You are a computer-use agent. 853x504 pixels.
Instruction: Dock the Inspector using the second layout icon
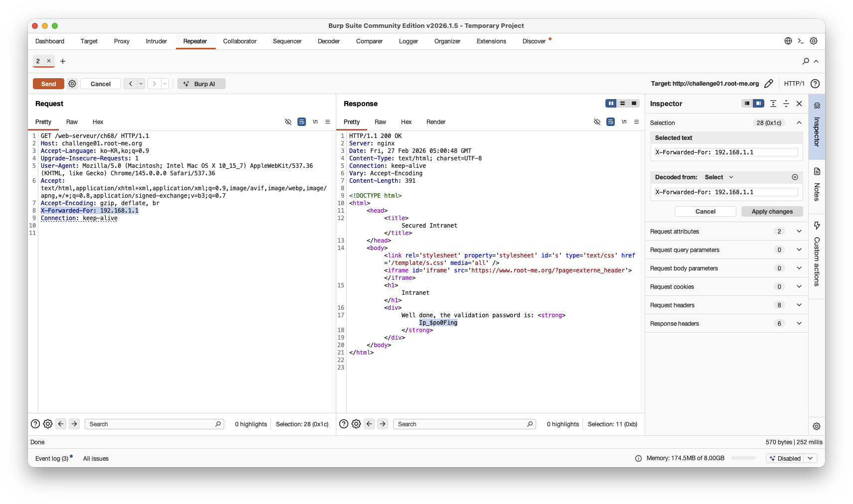point(758,103)
